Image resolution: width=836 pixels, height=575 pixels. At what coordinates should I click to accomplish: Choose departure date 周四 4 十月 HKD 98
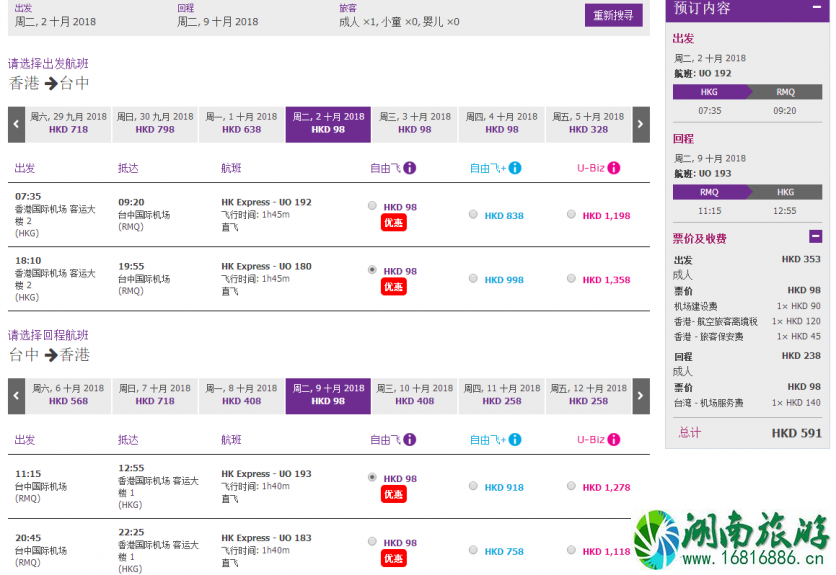point(502,124)
